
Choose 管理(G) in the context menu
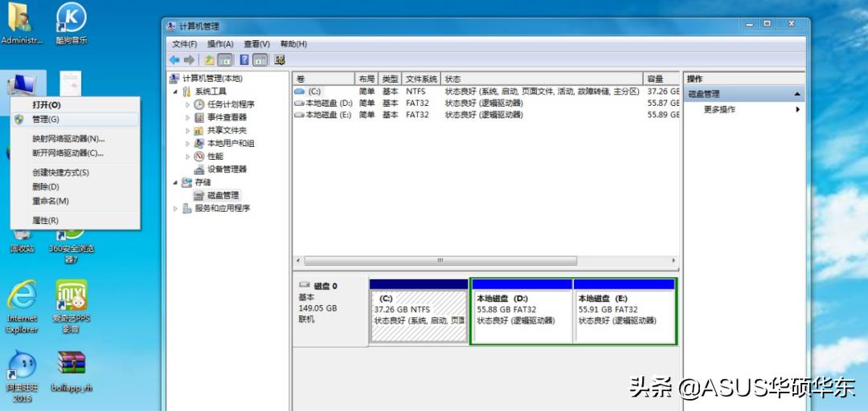(x=75, y=120)
